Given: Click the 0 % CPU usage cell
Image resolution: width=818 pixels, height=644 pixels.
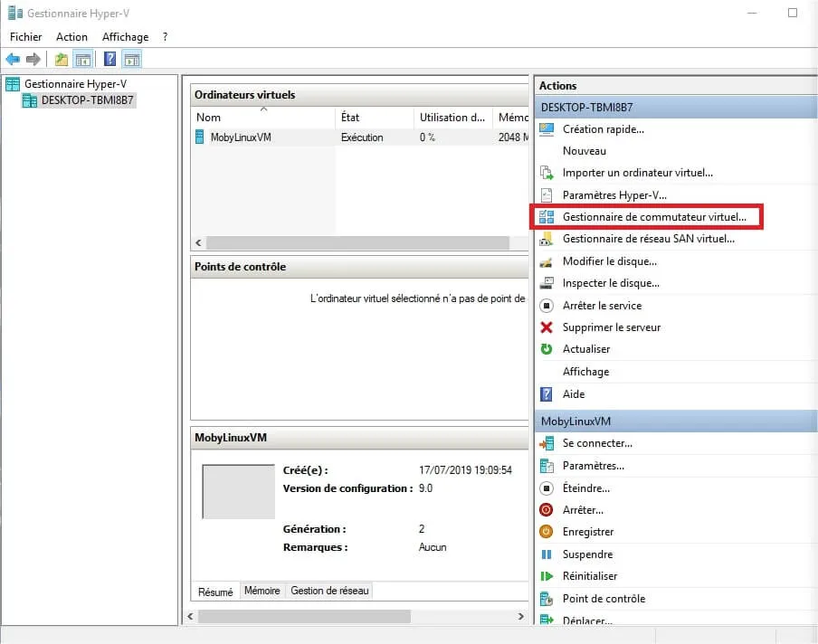Looking at the screenshot, I should (x=427, y=137).
